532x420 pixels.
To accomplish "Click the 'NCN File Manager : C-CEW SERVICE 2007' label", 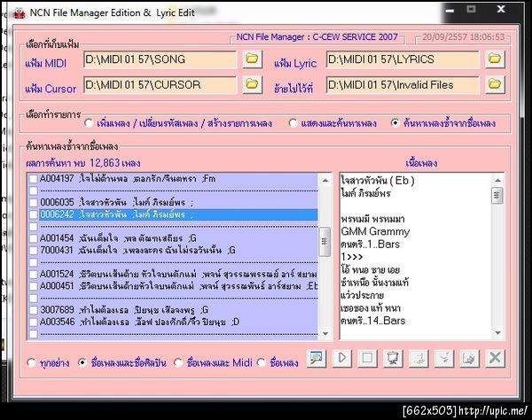I will (x=317, y=37).
